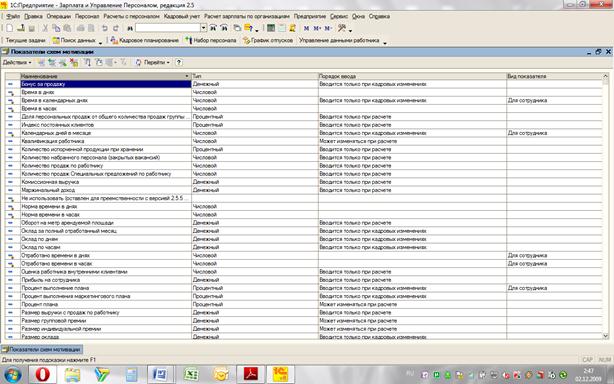
Task: Click the vertical scrollbar down arrow of list
Action: pos(605,336)
